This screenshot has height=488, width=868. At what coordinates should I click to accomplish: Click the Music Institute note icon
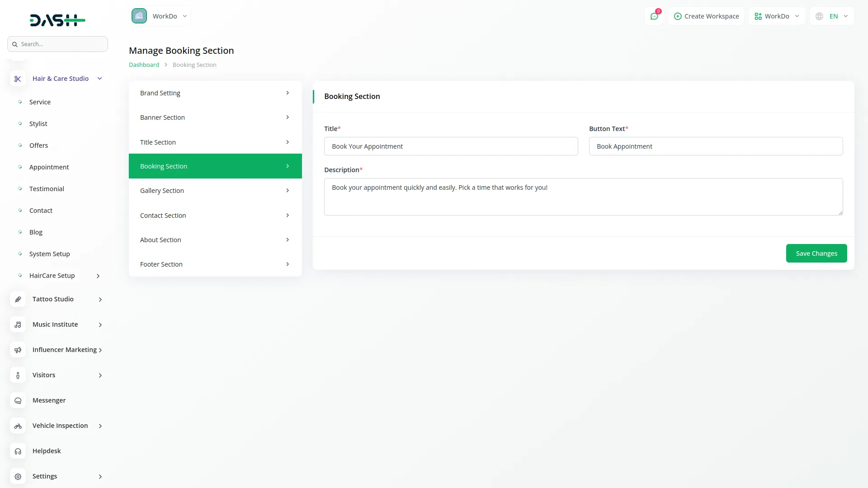pyautogui.click(x=18, y=325)
